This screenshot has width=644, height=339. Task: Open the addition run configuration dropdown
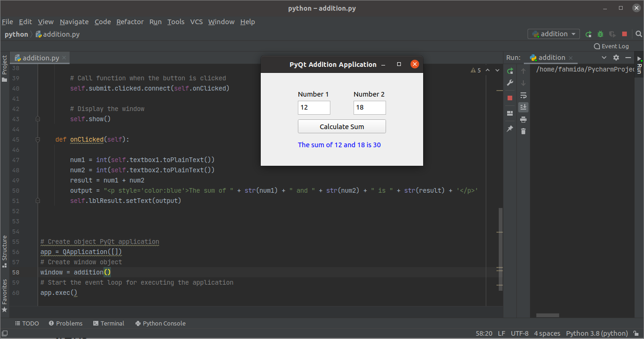(554, 34)
